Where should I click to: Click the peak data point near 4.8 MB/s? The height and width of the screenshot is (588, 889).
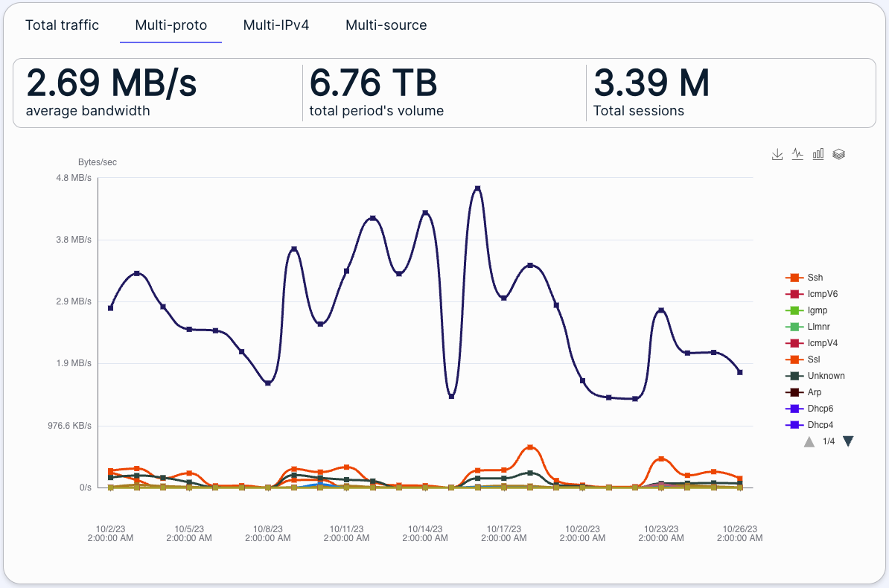click(477, 189)
